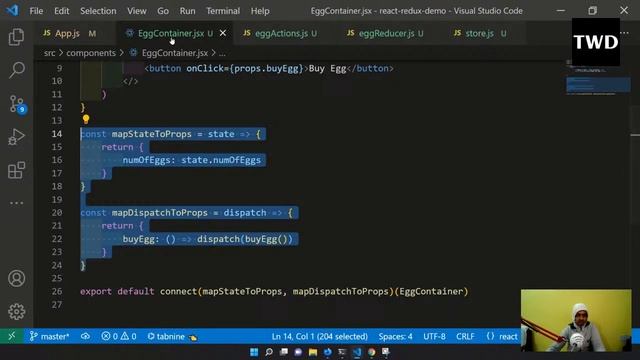Click 'connect' on the export default line
This screenshot has width=640, height=360.
click(x=178, y=291)
